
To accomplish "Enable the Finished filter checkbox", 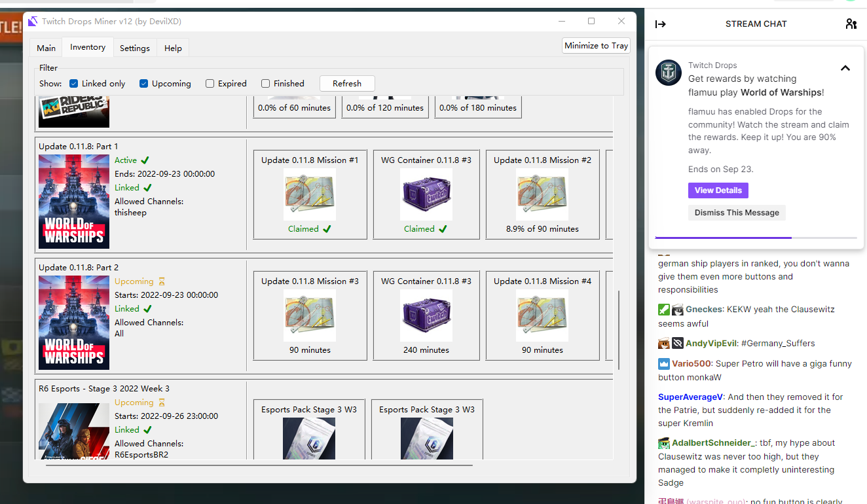I will point(265,83).
